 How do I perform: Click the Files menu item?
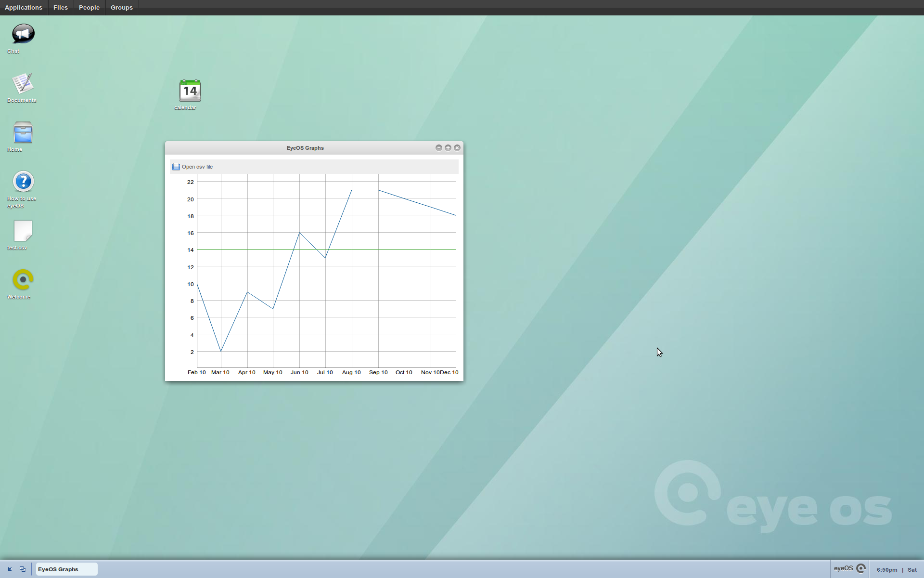point(61,7)
